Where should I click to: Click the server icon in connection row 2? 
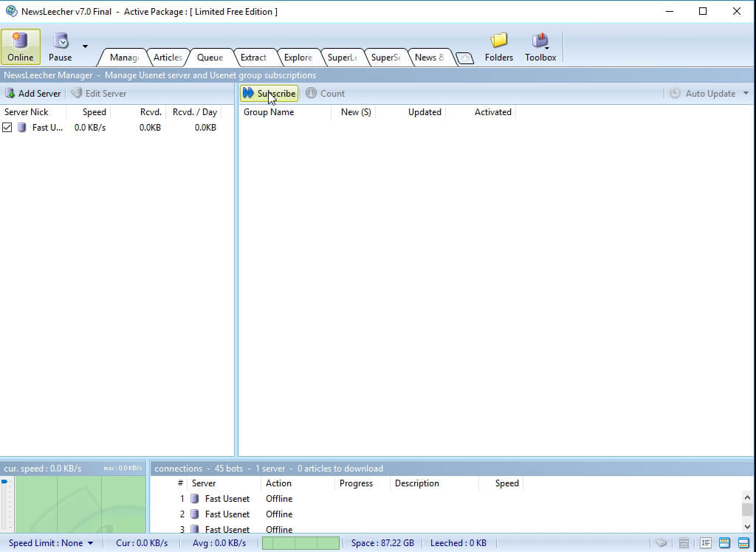(195, 514)
